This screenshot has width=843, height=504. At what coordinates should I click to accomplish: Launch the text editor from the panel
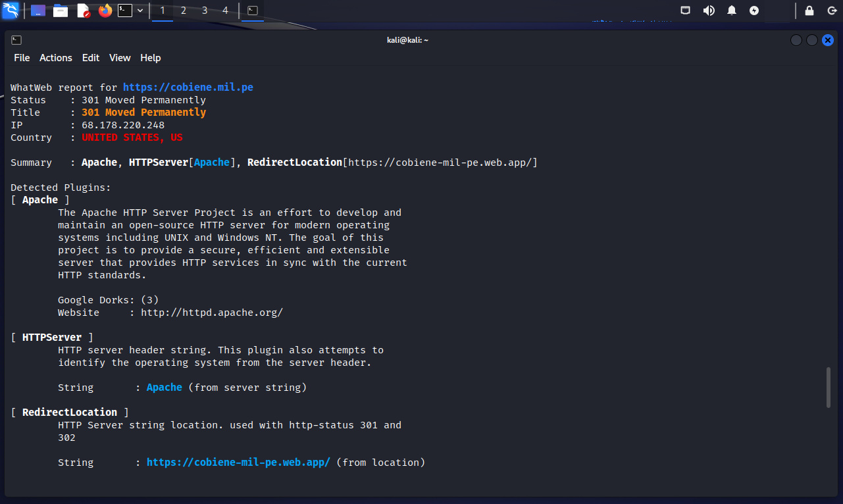pos(83,11)
